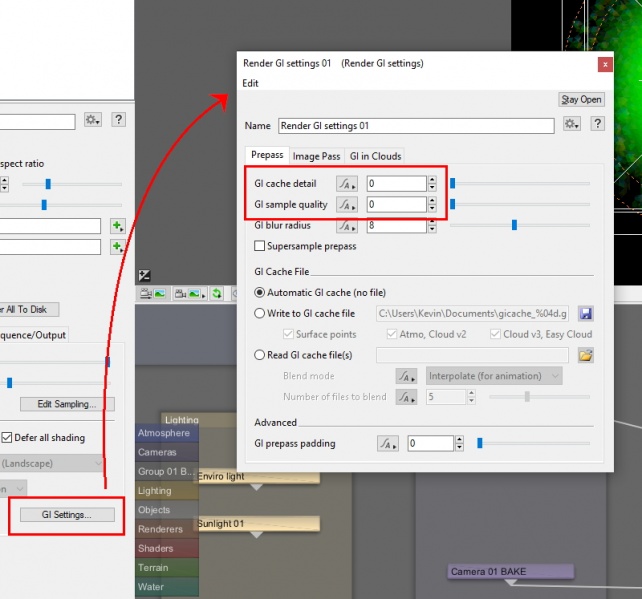Click the GI prepass padding slider handle

tap(480, 443)
